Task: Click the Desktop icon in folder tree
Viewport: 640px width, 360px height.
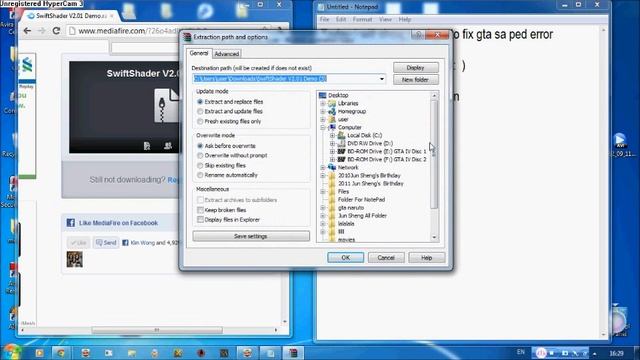Action: click(322, 95)
